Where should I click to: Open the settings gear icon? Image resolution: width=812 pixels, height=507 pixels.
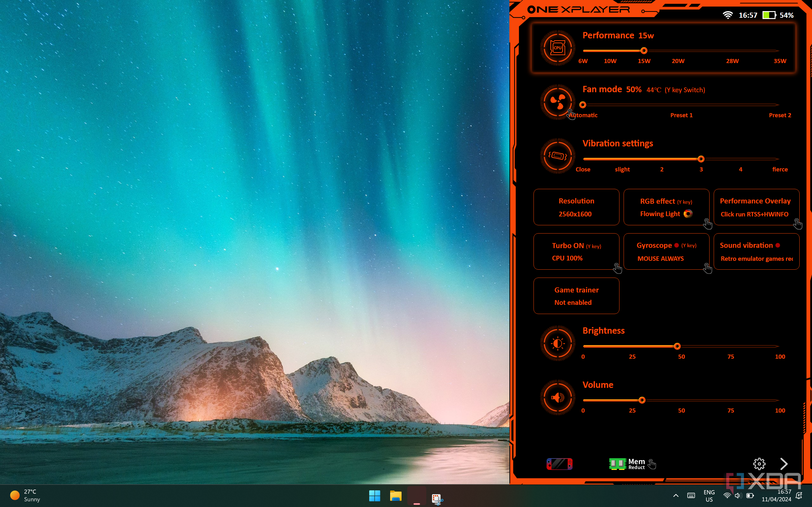pos(759,464)
